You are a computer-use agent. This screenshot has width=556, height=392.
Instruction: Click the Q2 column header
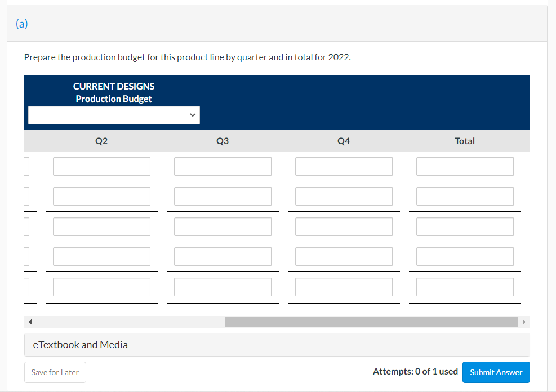[101, 141]
